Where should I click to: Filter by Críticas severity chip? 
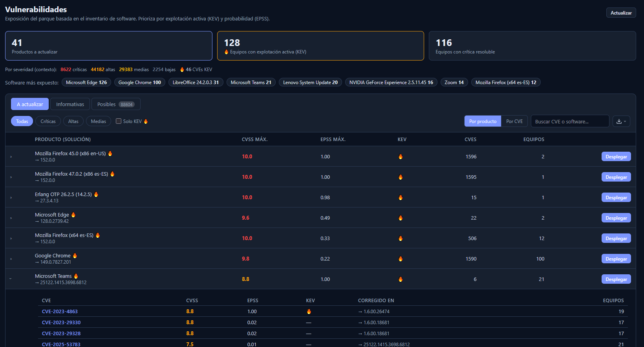click(48, 121)
